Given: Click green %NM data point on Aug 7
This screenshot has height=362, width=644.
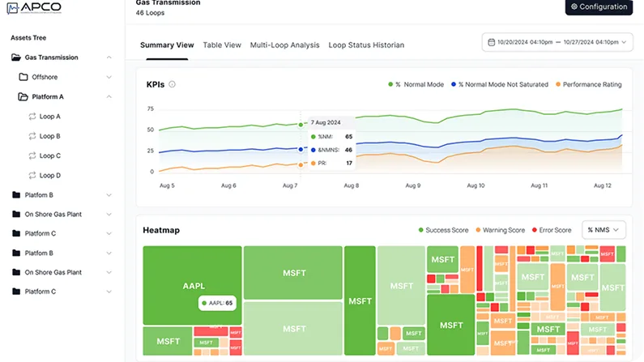Looking at the screenshot, I should coord(301,125).
